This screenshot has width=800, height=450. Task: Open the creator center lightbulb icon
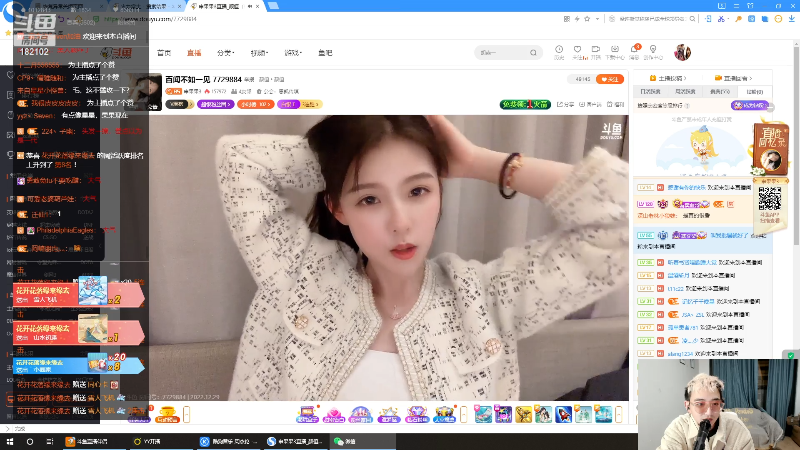(x=653, y=49)
